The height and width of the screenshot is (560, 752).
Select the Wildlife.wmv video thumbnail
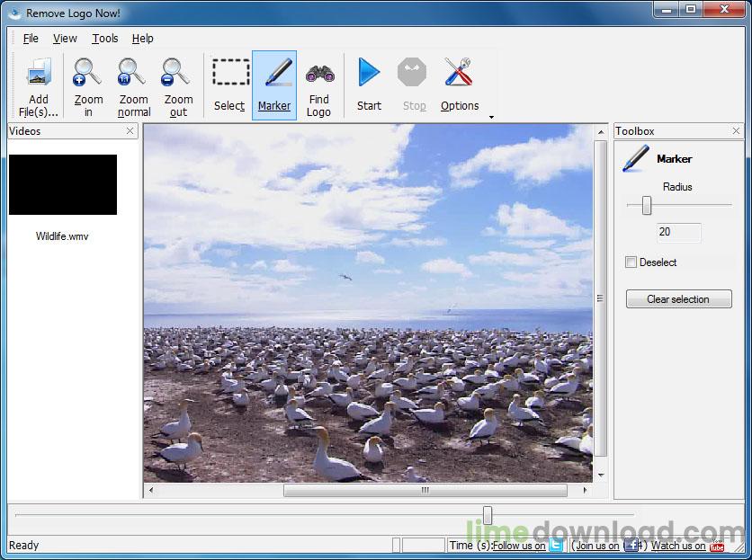[x=63, y=185]
